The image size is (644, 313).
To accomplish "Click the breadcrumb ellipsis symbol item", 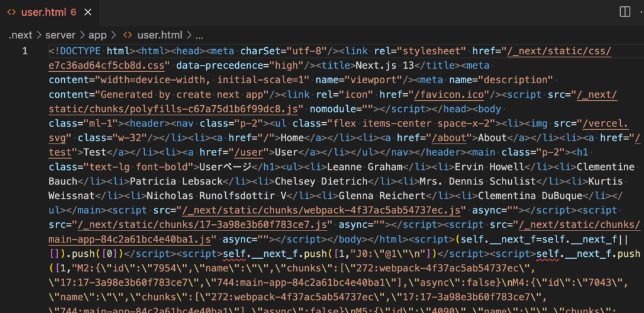I will tap(199, 35).
